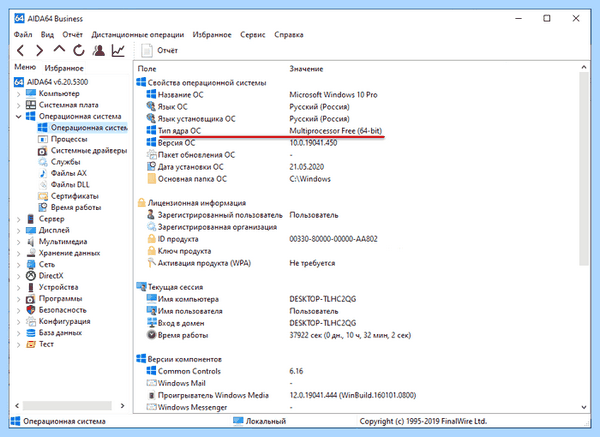Expand the Мультимедиа tree node
The width and height of the screenshot is (600, 437).
tap(18, 242)
